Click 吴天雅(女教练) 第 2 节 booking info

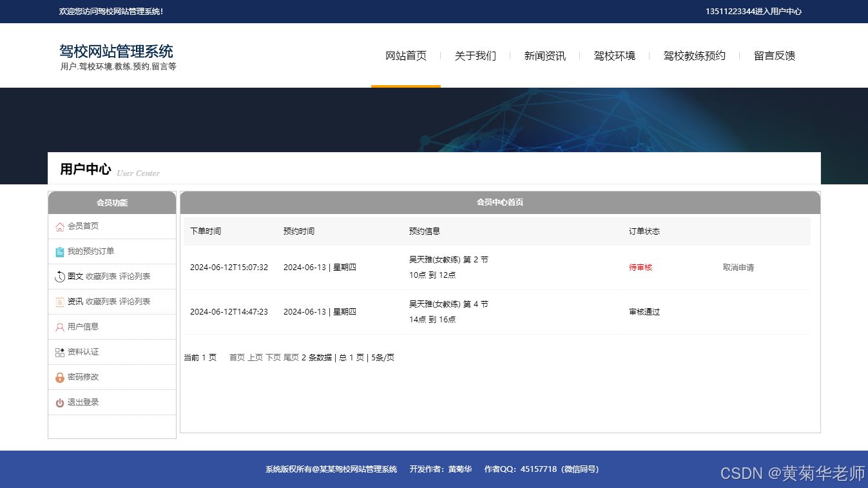[x=448, y=260]
